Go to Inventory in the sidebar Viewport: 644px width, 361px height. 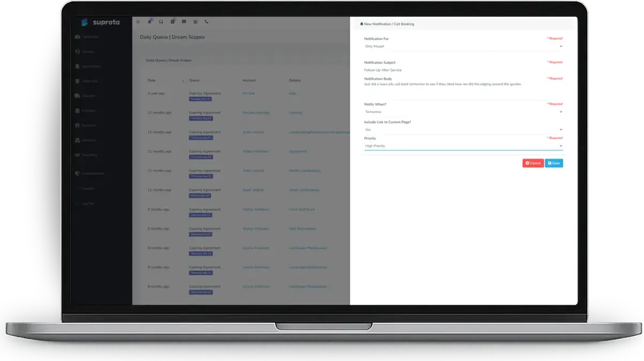coord(86,140)
